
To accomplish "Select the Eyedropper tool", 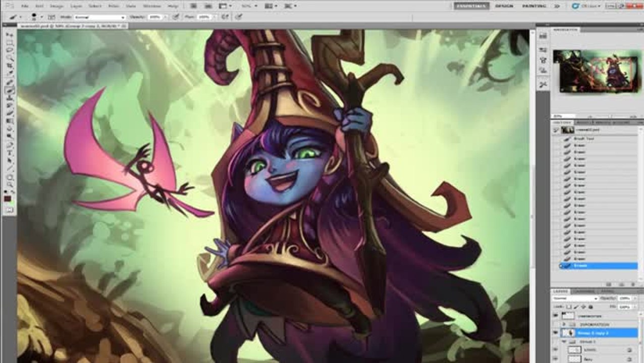I will tap(10, 73).
